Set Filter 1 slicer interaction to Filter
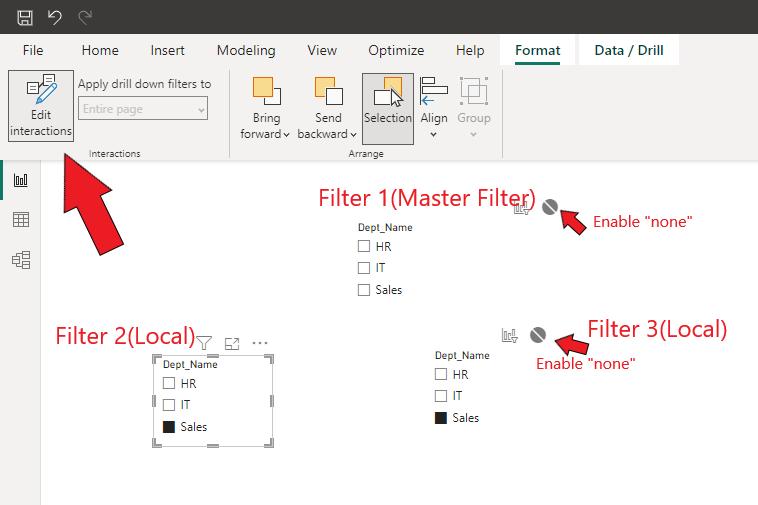This screenshot has width=758, height=505. (x=522, y=209)
